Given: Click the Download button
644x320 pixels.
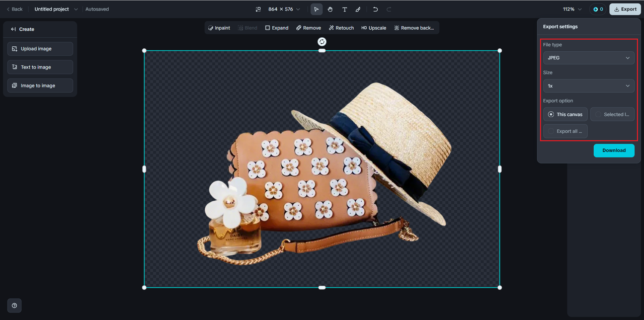Looking at the screenshot, I should [x=614, y=150].
